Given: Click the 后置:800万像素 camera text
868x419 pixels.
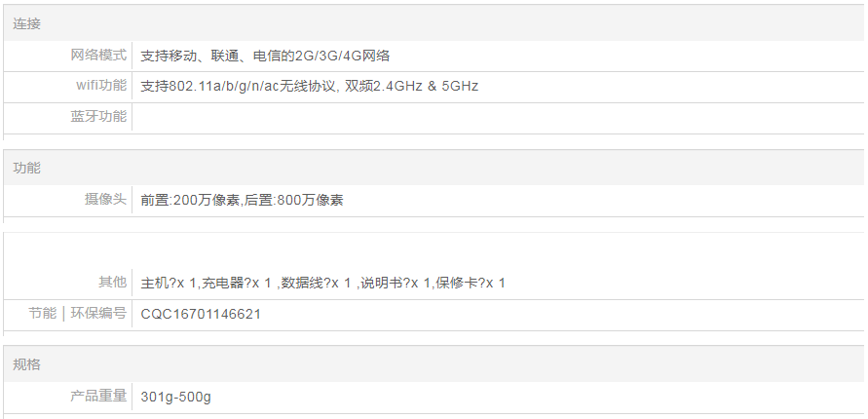Looking at the screenshot, I should point(293,201).
